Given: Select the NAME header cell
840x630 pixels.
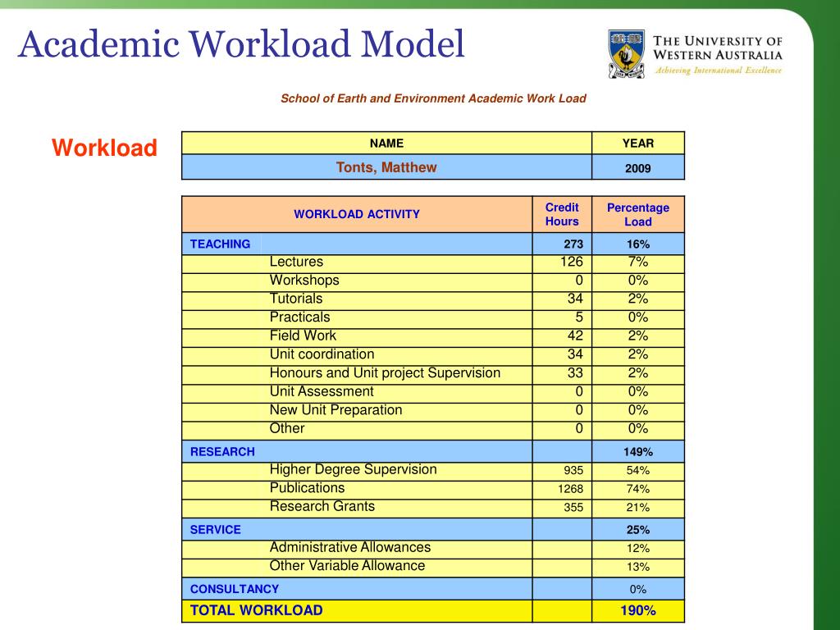Looking at the screenshot, I should 386,143.
